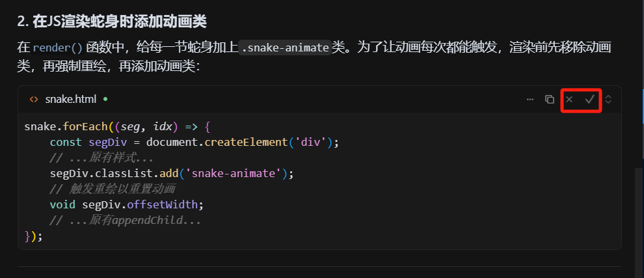The image size is (644, 278).
Task: Click the heading about JS渲染蛇身
Action: point(112,21)
